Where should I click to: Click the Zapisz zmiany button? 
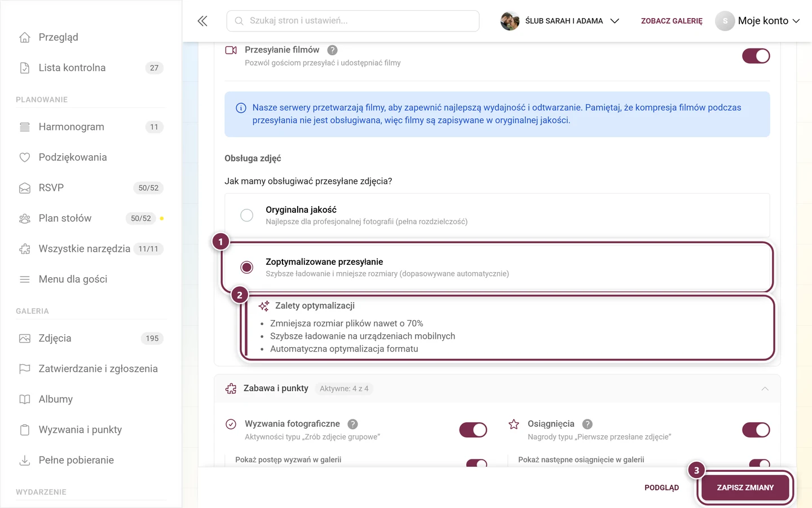click(745, 488)
